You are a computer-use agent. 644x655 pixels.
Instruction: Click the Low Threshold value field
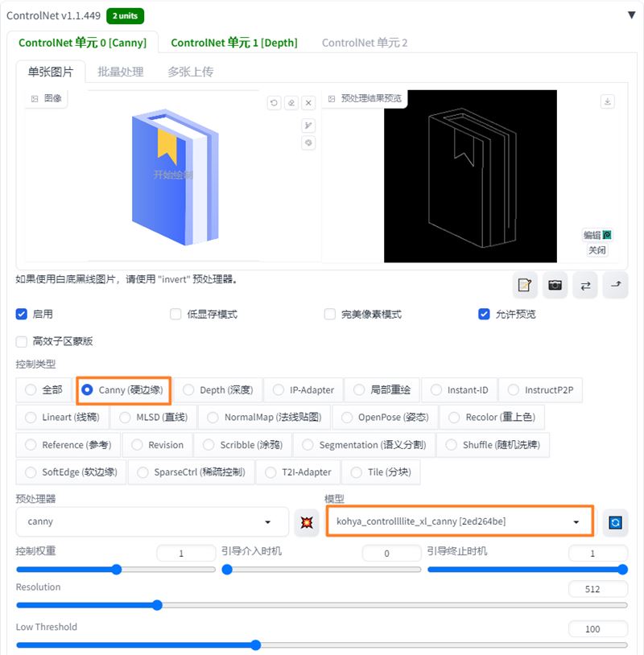[x=598, y=628]
